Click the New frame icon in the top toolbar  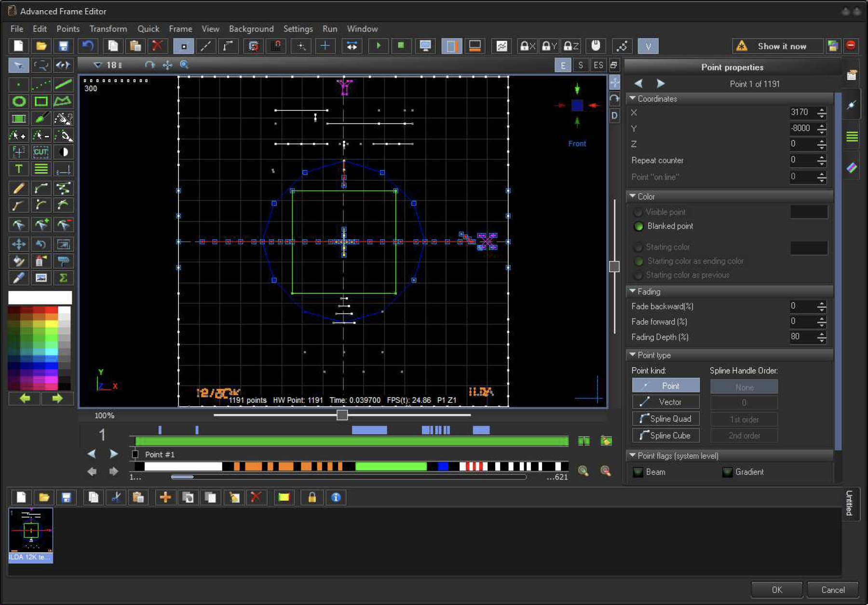(18, 46)
